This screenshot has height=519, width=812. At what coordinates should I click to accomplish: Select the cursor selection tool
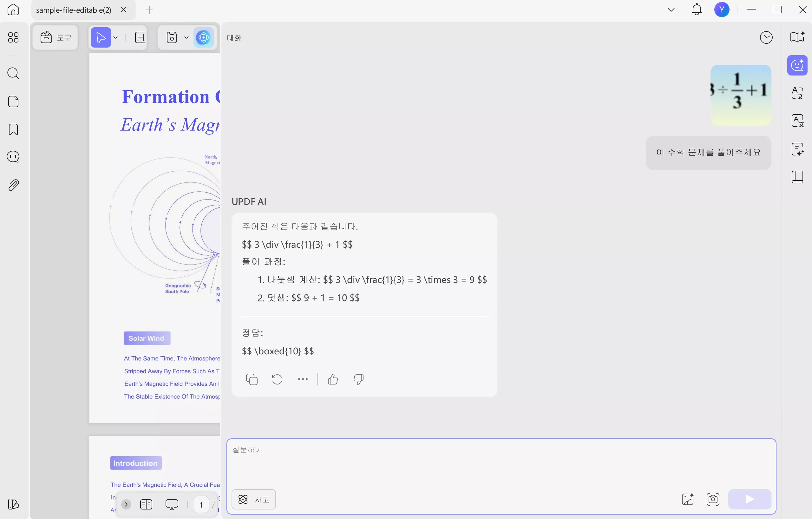pos(101,37)
